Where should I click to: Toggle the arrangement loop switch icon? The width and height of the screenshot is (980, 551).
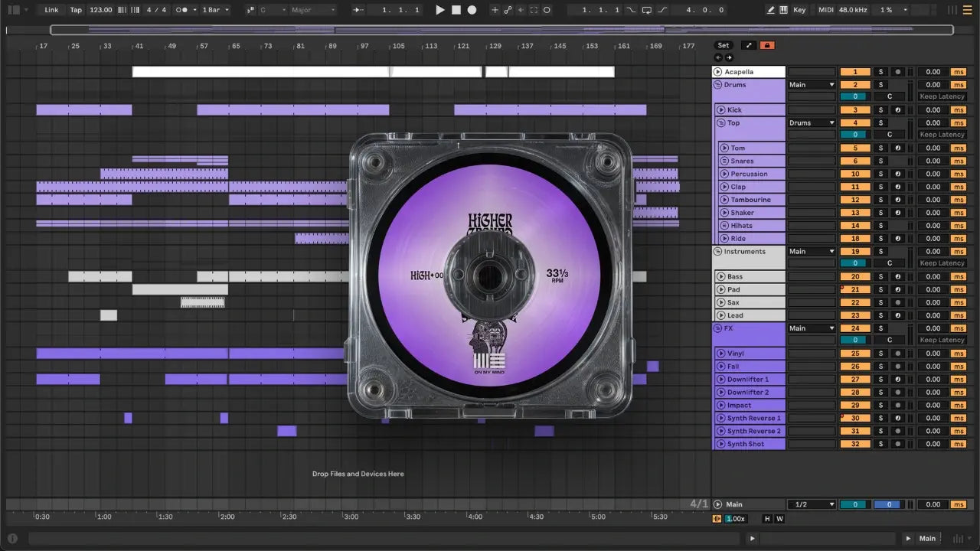coord(646,10)
